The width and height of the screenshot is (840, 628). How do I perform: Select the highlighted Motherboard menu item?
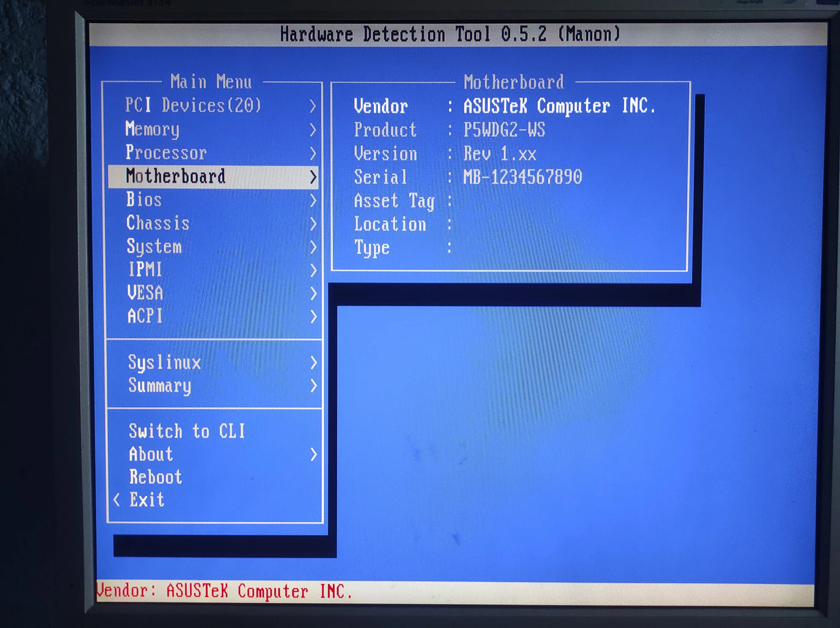pyautogui.click(x=213, y=177)
